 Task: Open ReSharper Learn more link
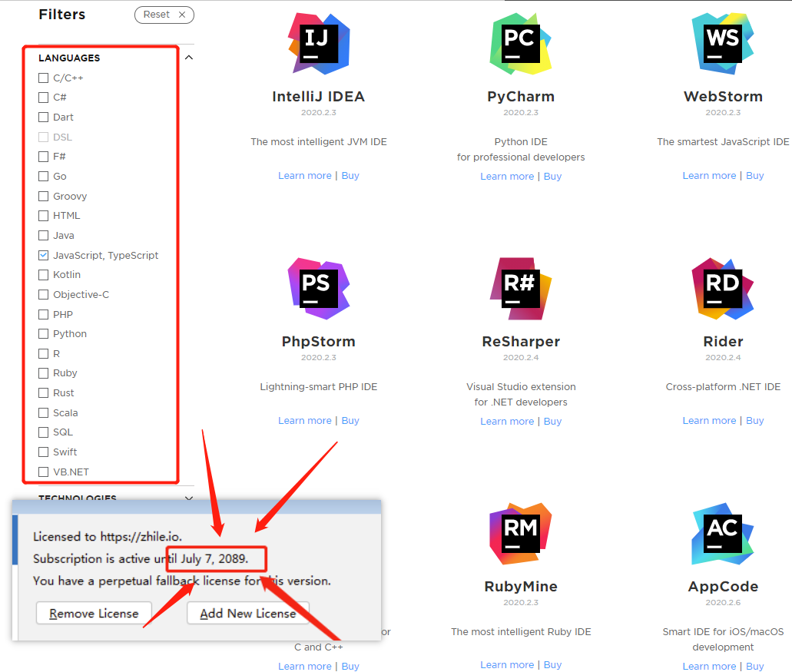click(506, 421)
